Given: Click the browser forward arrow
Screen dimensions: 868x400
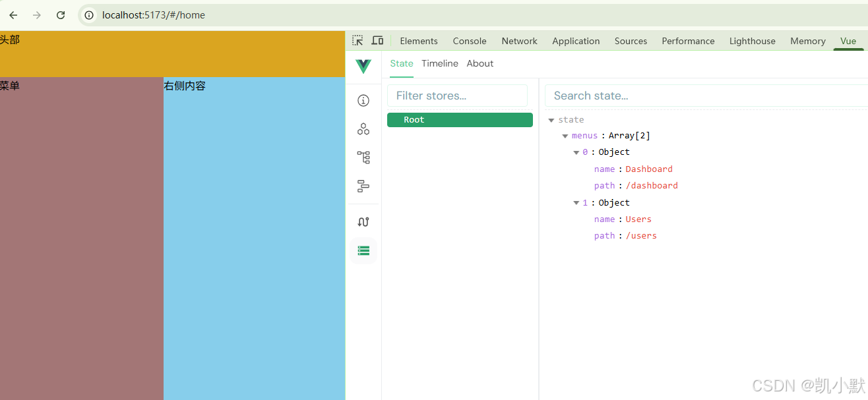Looking at the screenshot, I should tap(37, 15).
